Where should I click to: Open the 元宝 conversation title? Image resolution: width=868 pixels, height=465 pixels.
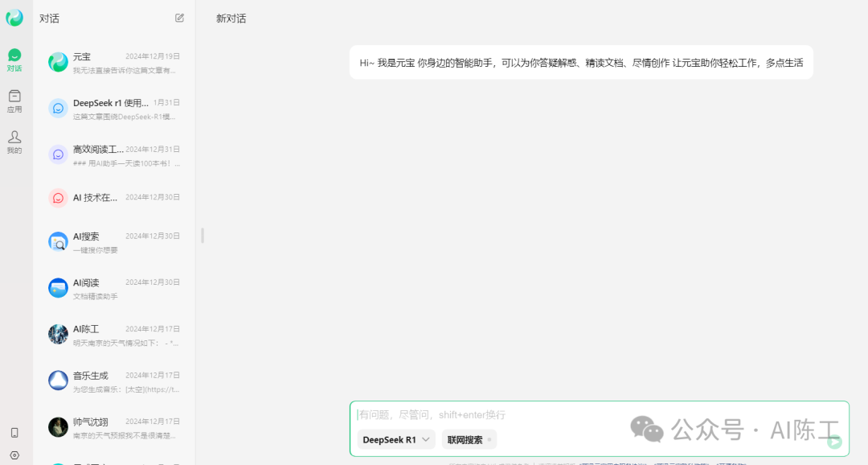pyautogui.click(x=82, y=56)
